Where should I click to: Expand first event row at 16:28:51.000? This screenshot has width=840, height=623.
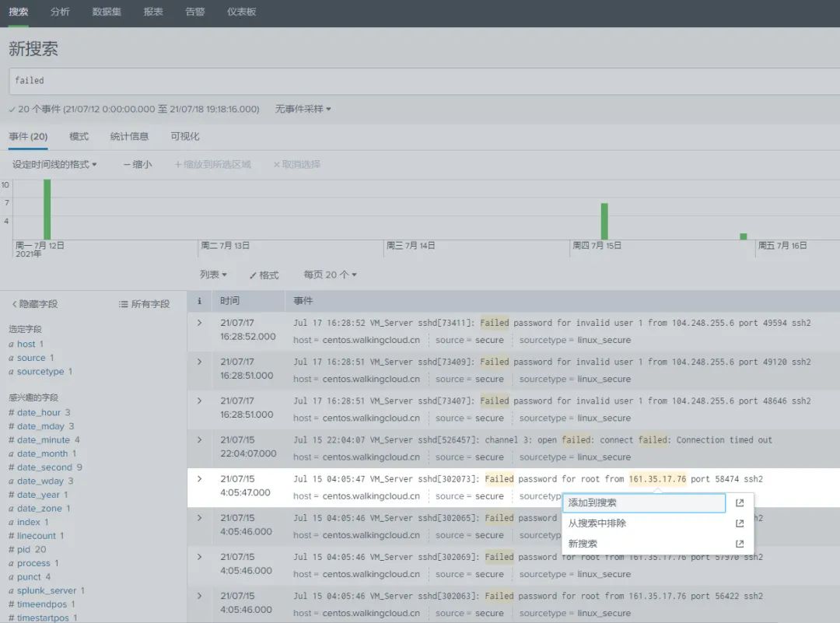click(x=199, y=362)
